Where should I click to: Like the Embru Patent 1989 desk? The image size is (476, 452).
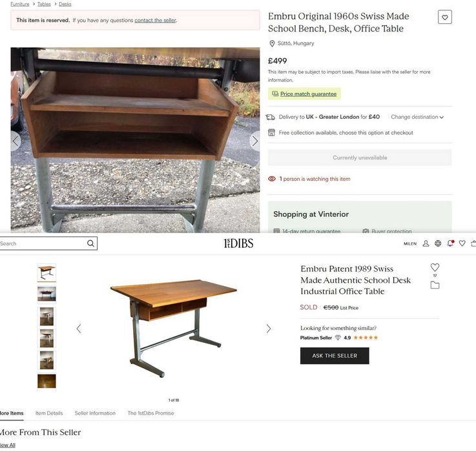coord(435,267)
